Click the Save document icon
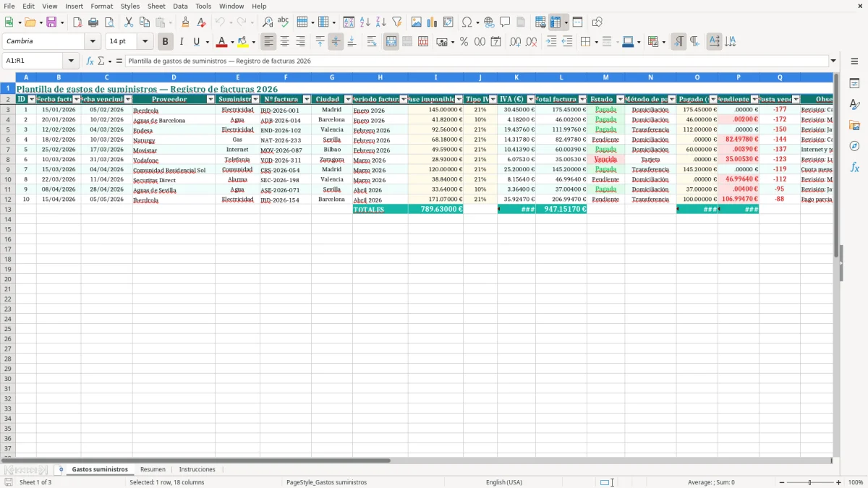868x488 pixels. tap(51, 22)
